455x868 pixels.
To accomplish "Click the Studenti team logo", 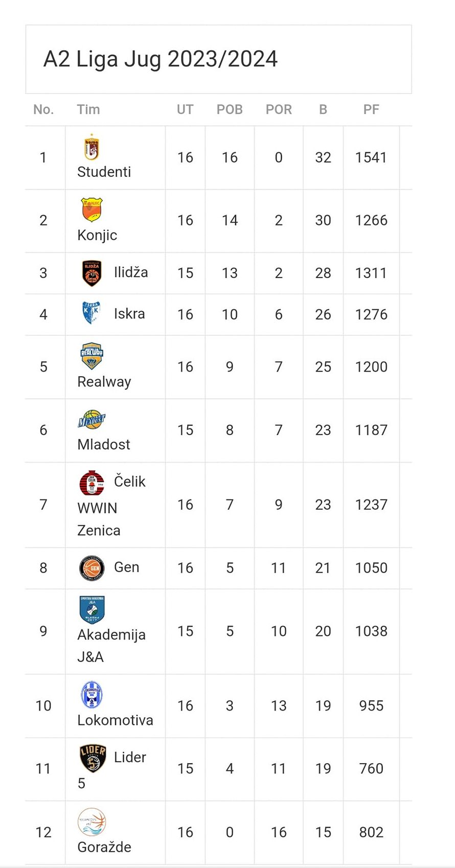I will (x=92, y=148).
